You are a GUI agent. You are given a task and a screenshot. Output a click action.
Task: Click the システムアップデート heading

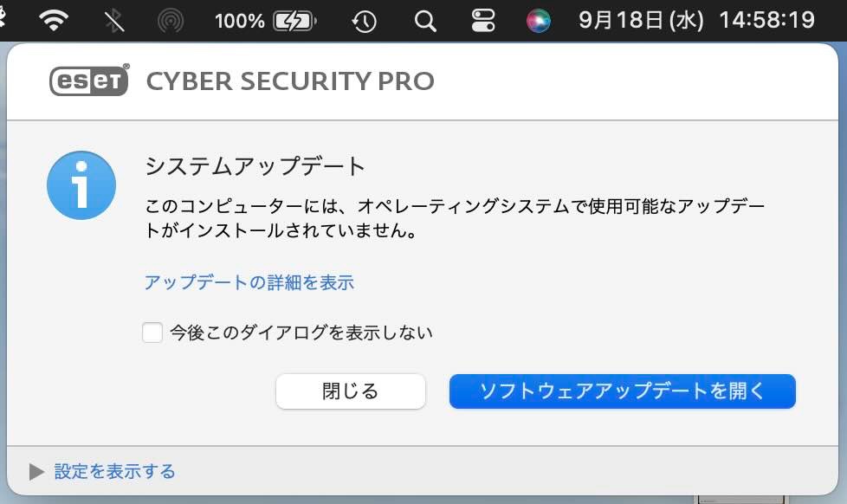[x=255, y=166]
